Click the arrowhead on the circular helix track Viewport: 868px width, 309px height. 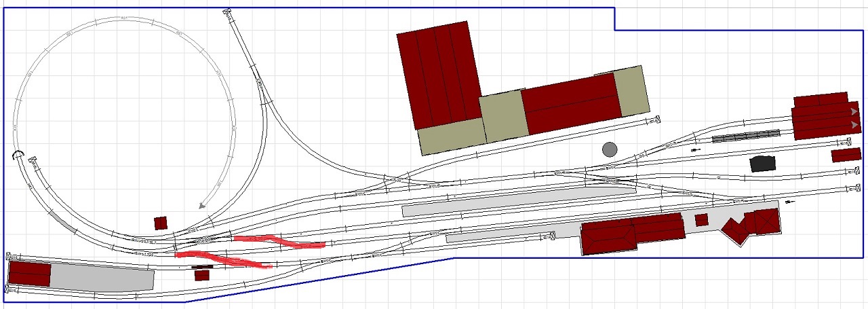203,204
